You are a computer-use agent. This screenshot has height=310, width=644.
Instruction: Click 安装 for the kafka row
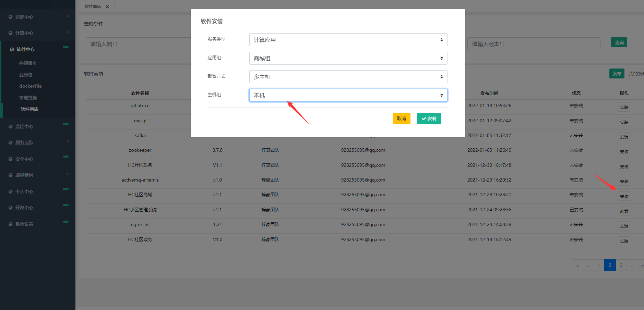click(624, 137)
